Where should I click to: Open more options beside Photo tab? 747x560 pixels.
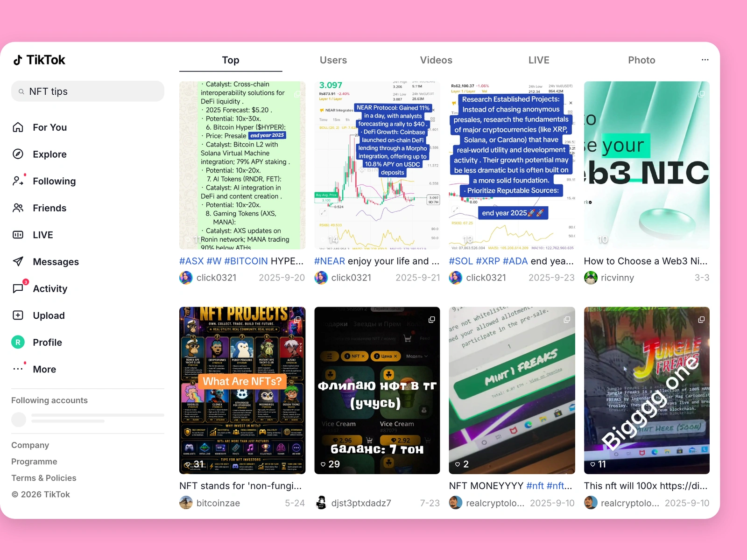tap(705, 60)
